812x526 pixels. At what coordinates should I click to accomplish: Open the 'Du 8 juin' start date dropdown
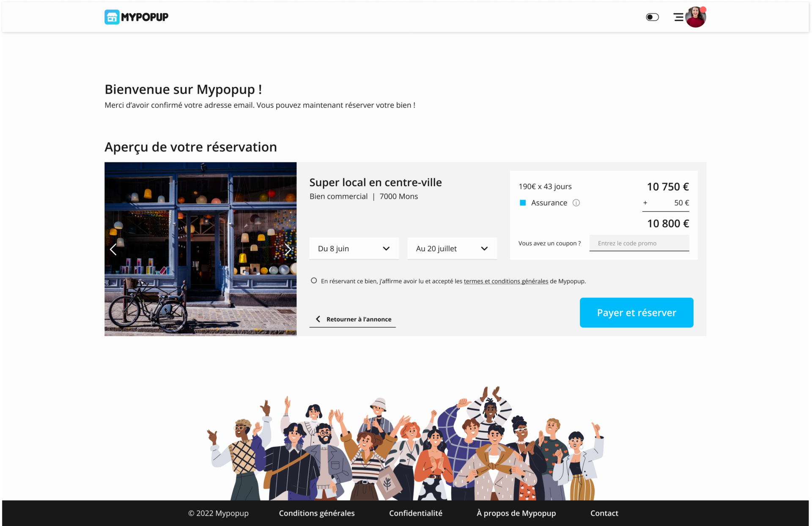(354, 249)
